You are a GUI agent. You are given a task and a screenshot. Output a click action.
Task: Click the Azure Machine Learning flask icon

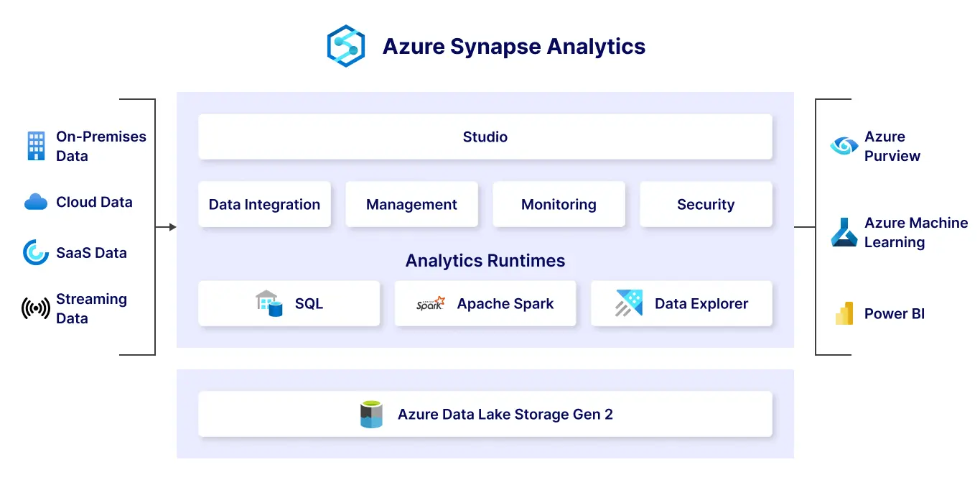844,233
